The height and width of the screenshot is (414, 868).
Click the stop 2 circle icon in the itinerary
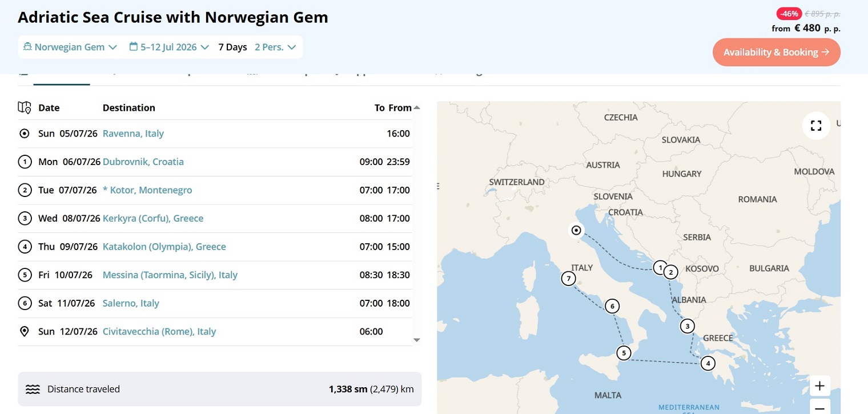[x=24, y=190]
